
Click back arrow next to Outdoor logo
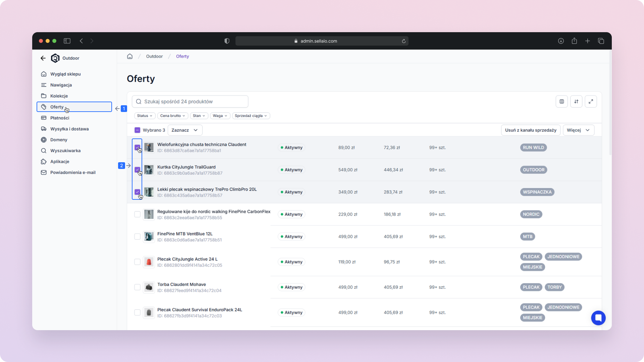pos(43,58)
